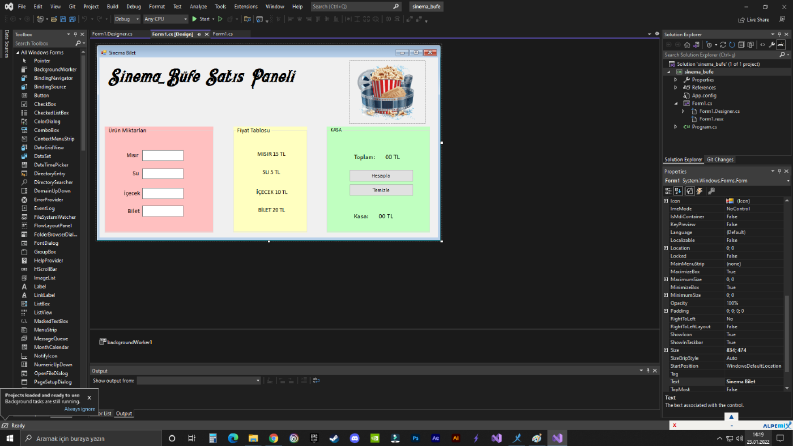Expand the Size property row

point(666,350)
